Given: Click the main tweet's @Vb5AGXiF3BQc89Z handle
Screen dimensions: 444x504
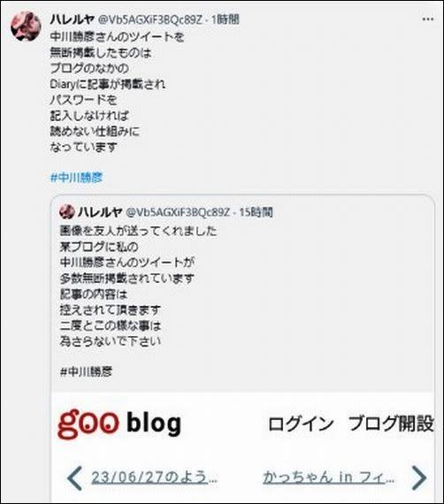Looking at the screenshot, I should click(149, 20).
